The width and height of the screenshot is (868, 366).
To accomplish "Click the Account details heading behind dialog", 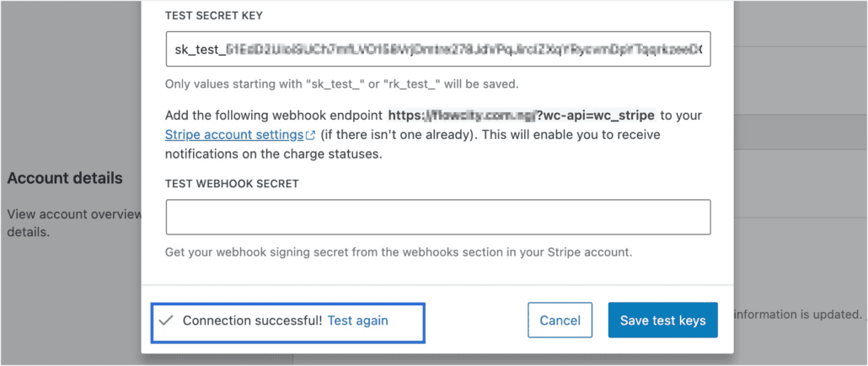I will point(65,178).
